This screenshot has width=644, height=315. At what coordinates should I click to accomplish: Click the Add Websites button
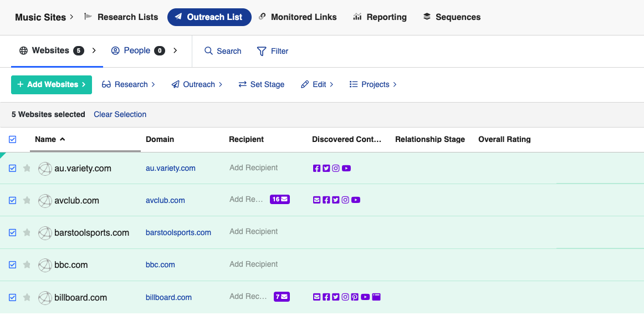pyautogui.click(x=52, y=84)
